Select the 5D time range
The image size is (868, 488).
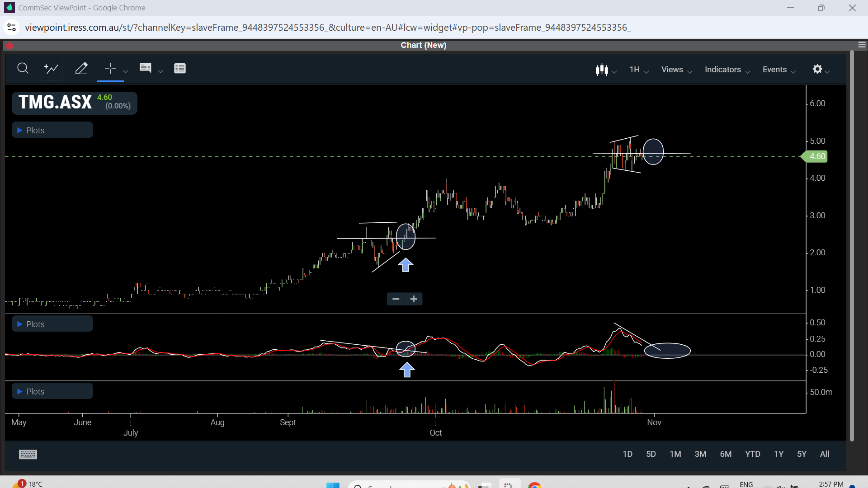pos(651,454)
